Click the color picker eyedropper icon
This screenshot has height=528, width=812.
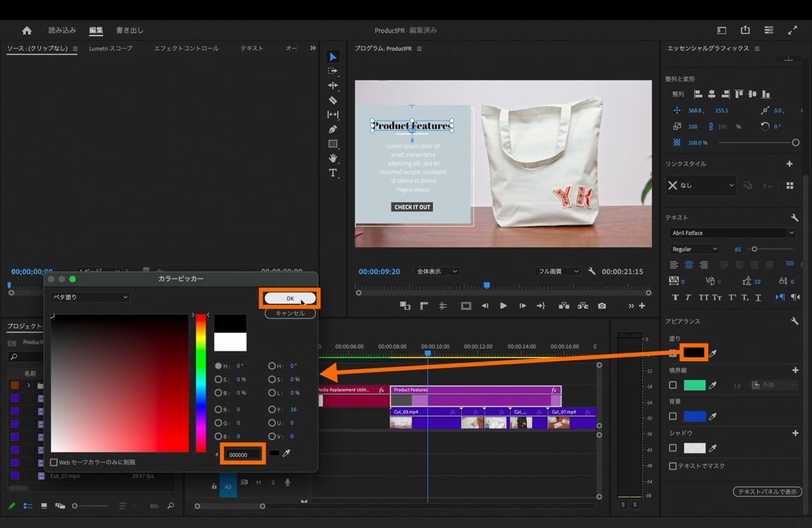click(x=286, y=453)
